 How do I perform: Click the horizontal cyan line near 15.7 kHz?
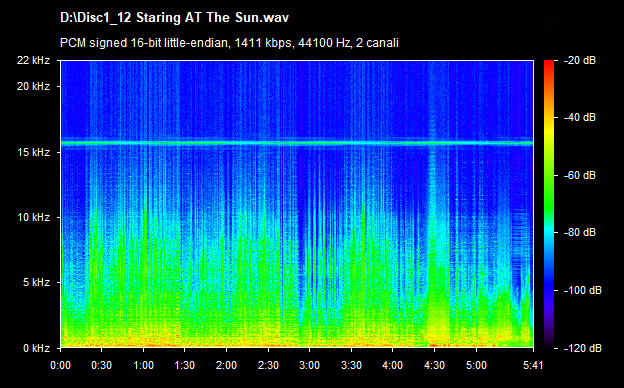tap(297, 142)
